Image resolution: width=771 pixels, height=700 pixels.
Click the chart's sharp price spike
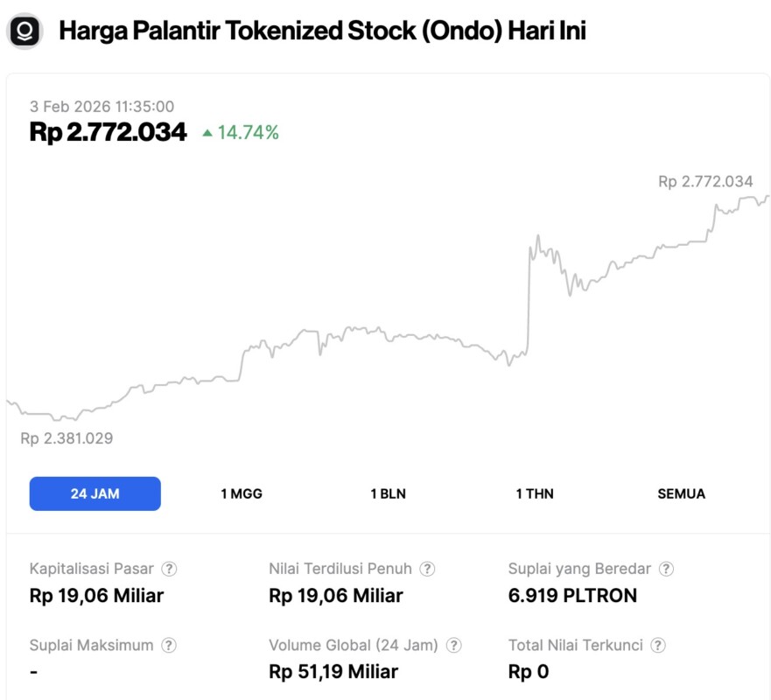530,297
